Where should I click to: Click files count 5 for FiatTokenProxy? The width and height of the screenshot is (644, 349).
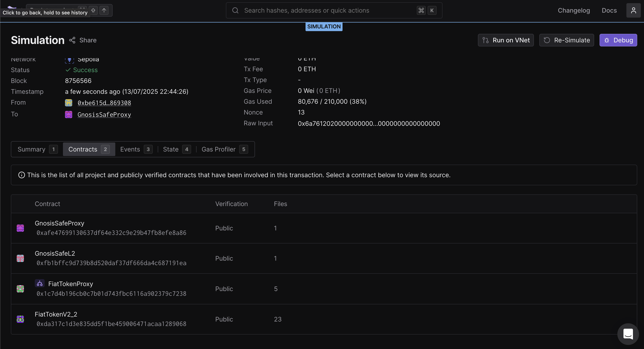pos(276,289)
